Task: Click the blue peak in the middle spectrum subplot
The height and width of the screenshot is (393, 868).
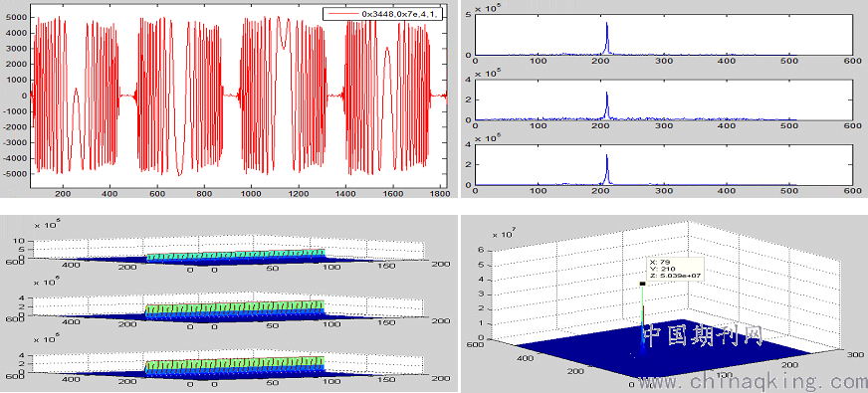Action: pos(607,105)
